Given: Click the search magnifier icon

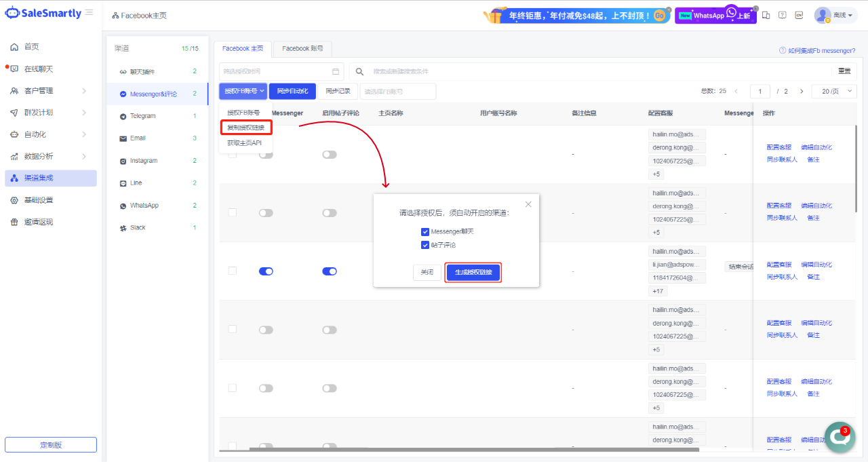Looking at the screenshot, I should point(360,71).
